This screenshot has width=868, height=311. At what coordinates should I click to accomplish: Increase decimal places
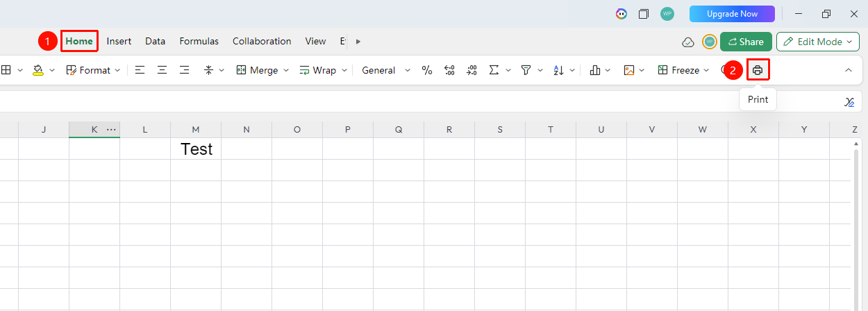[x=472, y=70]
